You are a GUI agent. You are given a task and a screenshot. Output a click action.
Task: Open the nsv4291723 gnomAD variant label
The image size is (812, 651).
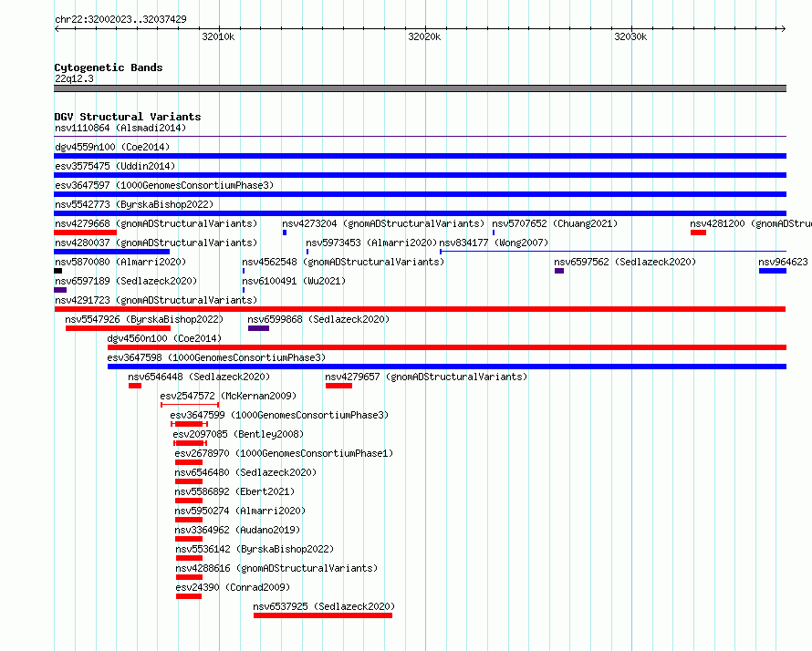(x=156, y=300)
